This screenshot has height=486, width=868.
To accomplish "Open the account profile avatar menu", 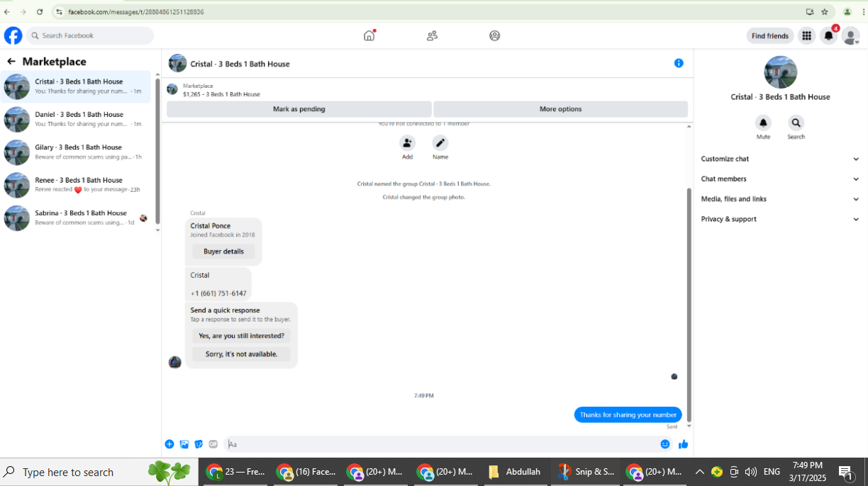I will pyautogui.click(x=850, y=35).
